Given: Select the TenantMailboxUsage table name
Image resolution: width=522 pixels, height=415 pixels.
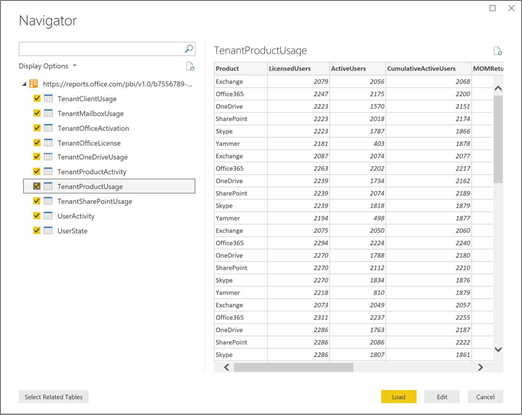Looking at the screenshot, I should (90, 113).
